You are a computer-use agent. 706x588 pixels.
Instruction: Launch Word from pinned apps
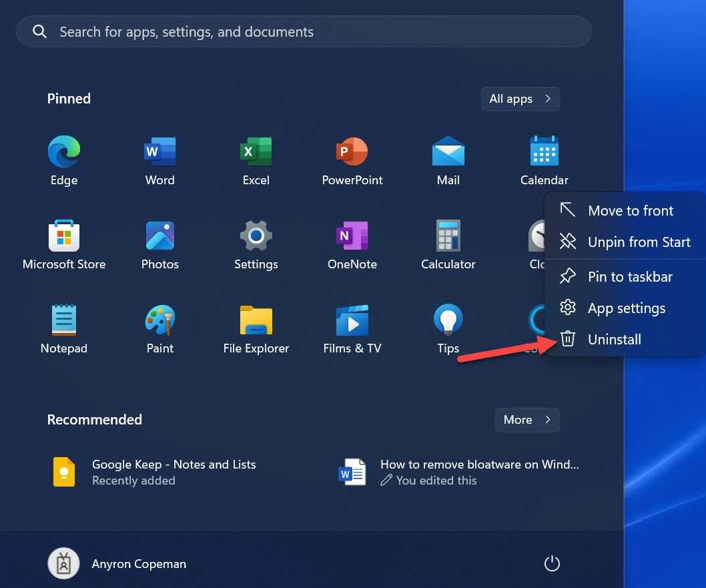(x=160, y=160)
